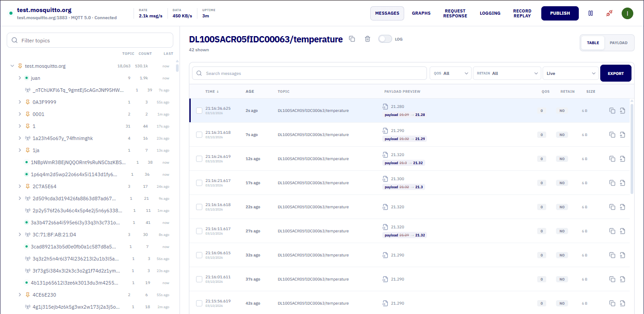The width and height of the screenshot is (644, 314).
Task: Expand the 3C:71:BF:AB:21:D4 topic node
Action: pos(20,235)
